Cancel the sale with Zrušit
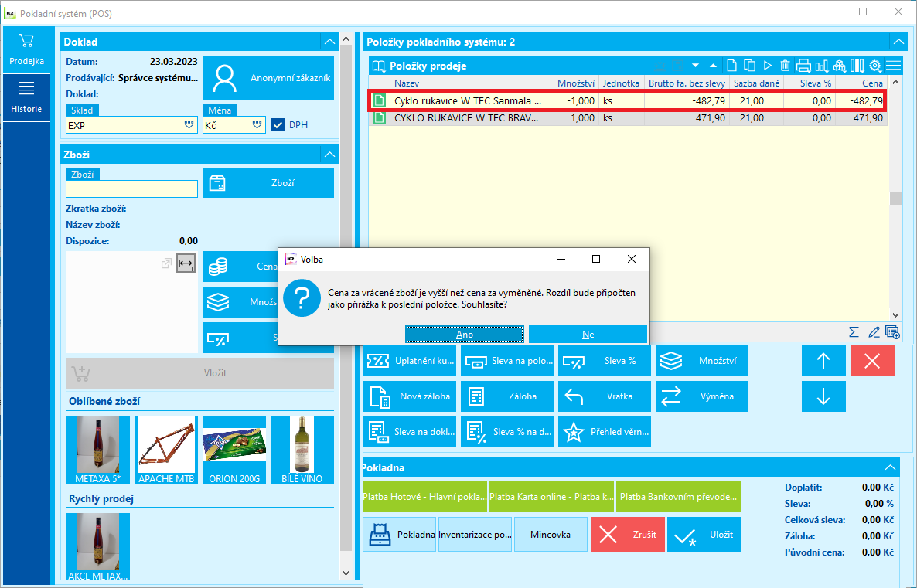The image size is (917, 588). click(x=628, y=534)
